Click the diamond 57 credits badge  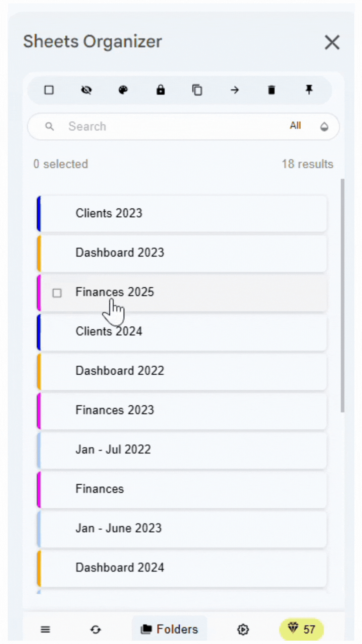pos(301,629)
